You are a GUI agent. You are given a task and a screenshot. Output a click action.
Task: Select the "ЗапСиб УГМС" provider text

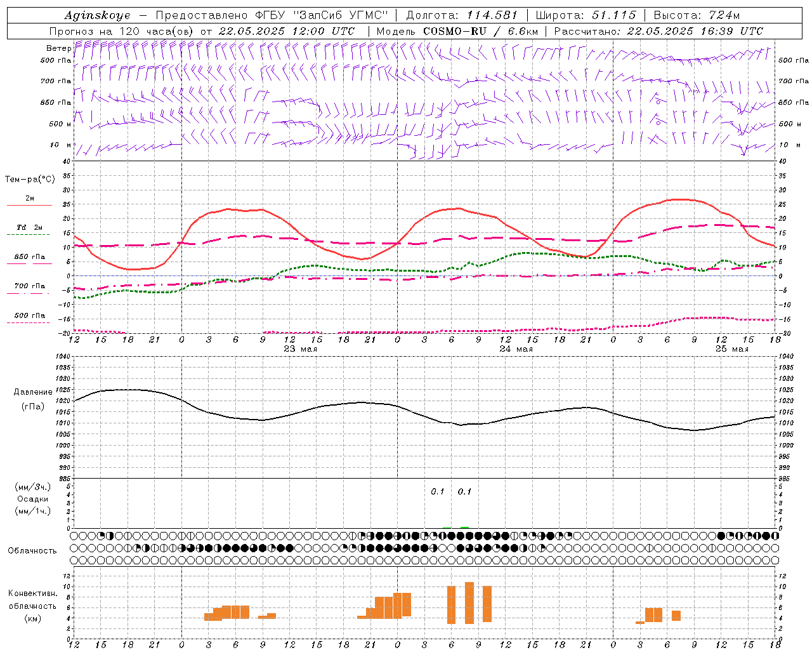coord(339,15)
